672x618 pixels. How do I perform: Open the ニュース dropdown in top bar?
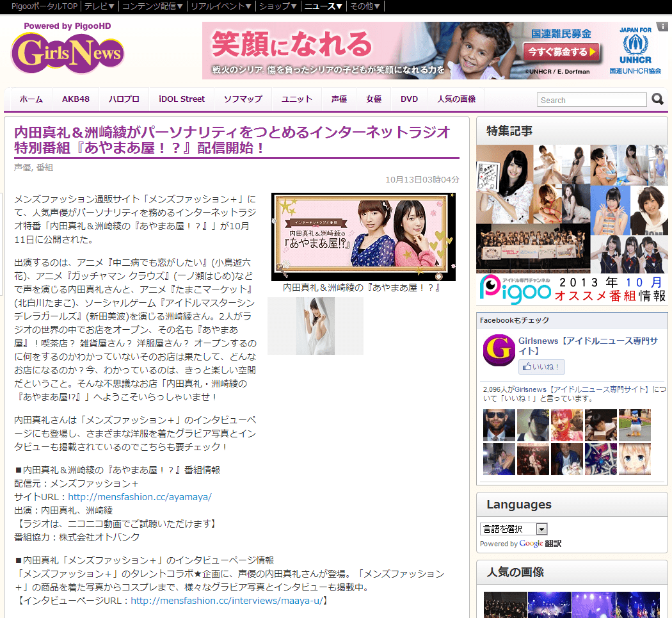[x=323, y=6]
